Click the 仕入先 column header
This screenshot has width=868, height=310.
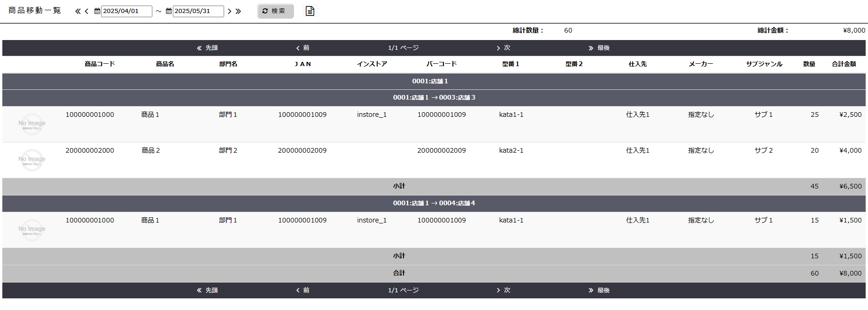[x=638, y=64]
